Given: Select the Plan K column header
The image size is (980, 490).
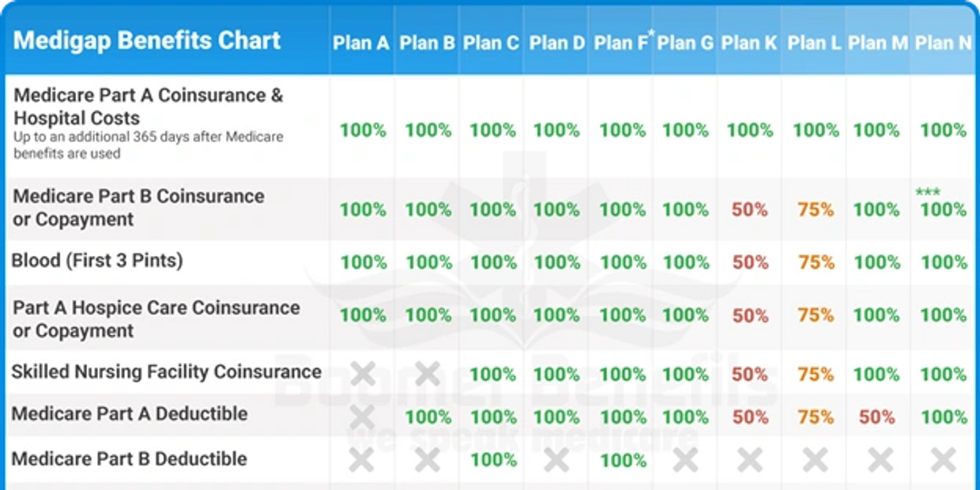Looking at the screenshot, I should click(x=749, y=43).
